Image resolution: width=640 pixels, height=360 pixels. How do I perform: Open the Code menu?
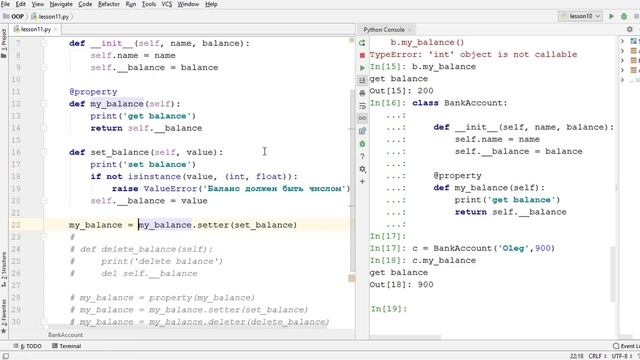tap(85, 4)
